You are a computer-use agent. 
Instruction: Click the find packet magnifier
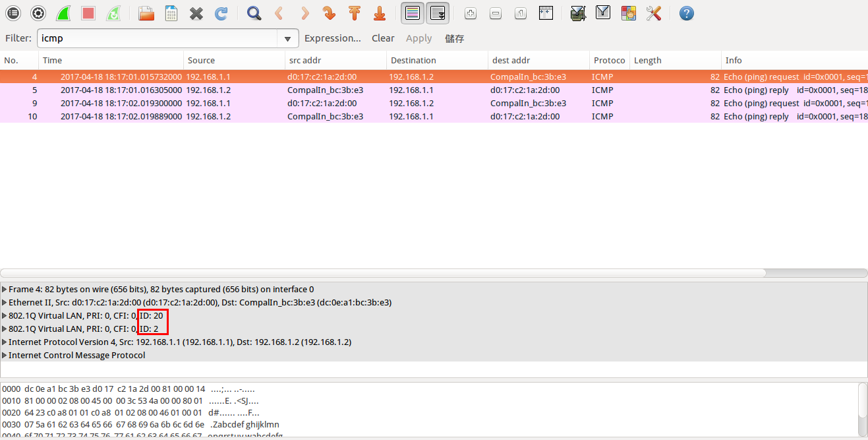pos(254,13)
